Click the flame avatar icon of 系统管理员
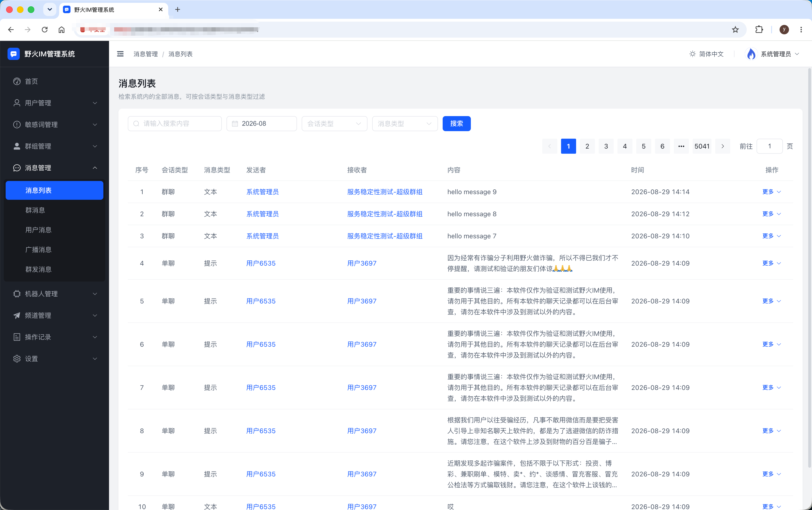The width and height of the screenshot is (812, 510). (x=751, y=54)
